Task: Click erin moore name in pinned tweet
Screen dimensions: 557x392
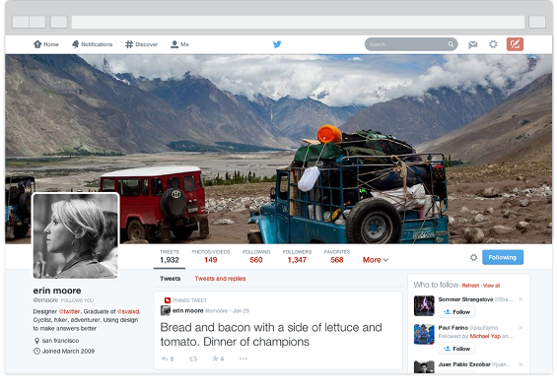Action: (x=187, y=311)
